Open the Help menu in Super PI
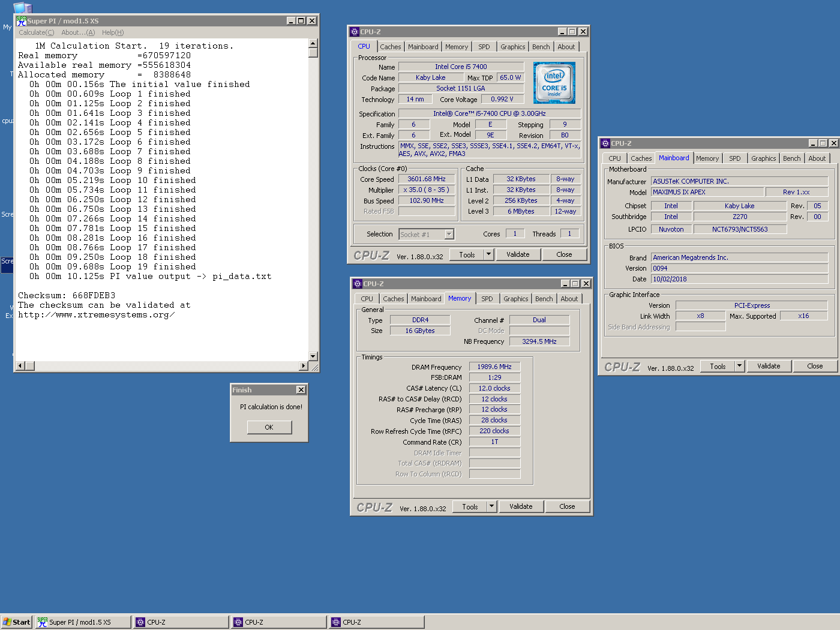 pyautogui.click(x=113, y=32)
